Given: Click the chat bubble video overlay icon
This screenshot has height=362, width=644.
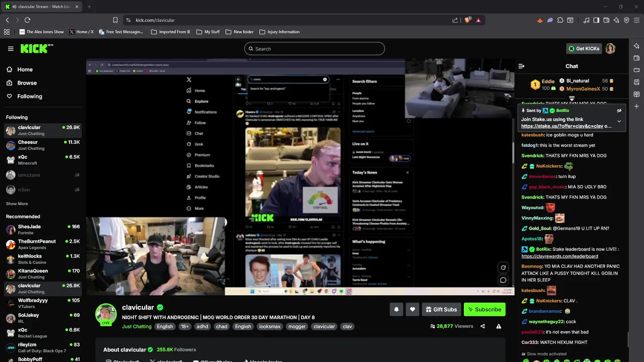Looking at the screenshot, I should click(503, 280).
